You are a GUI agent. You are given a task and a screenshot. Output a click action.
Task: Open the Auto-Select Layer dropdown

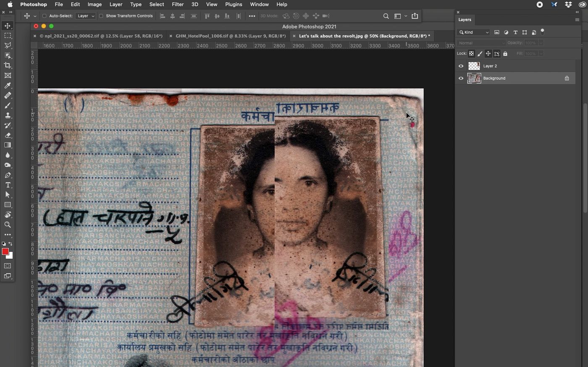coord(86,16)
